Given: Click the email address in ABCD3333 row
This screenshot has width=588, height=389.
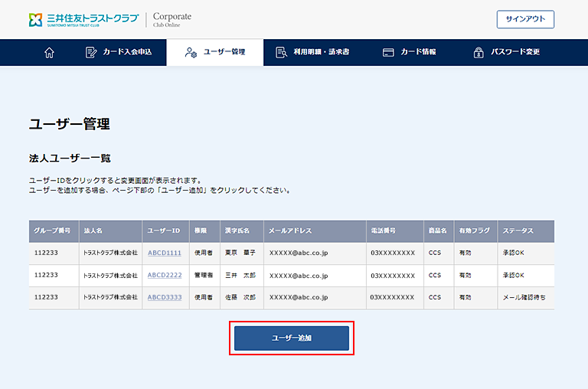Looking at the screenshot, I should pos(299,297).
